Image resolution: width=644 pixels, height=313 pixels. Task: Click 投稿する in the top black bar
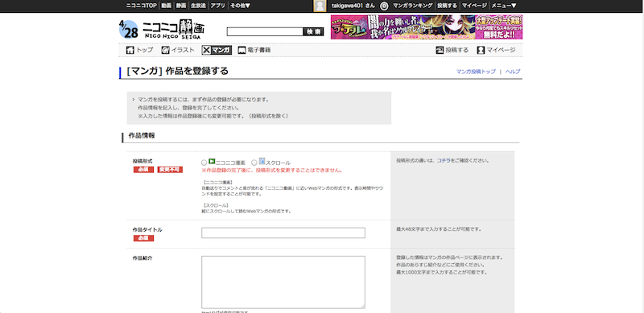tap(448, 6)
